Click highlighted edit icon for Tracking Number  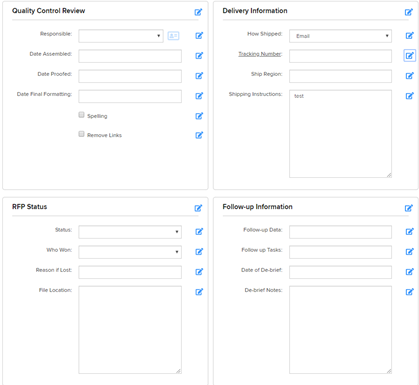pos(410,56)
